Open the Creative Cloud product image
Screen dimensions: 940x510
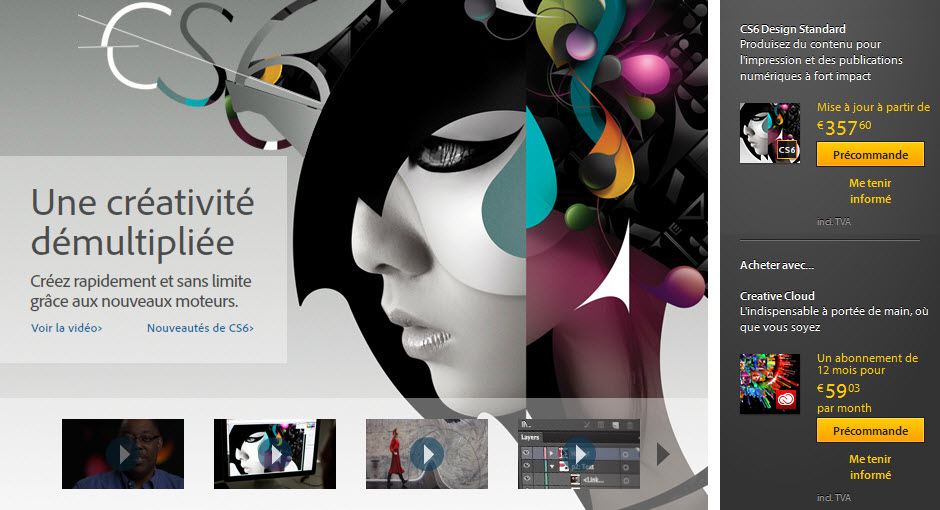pos(770,384)
